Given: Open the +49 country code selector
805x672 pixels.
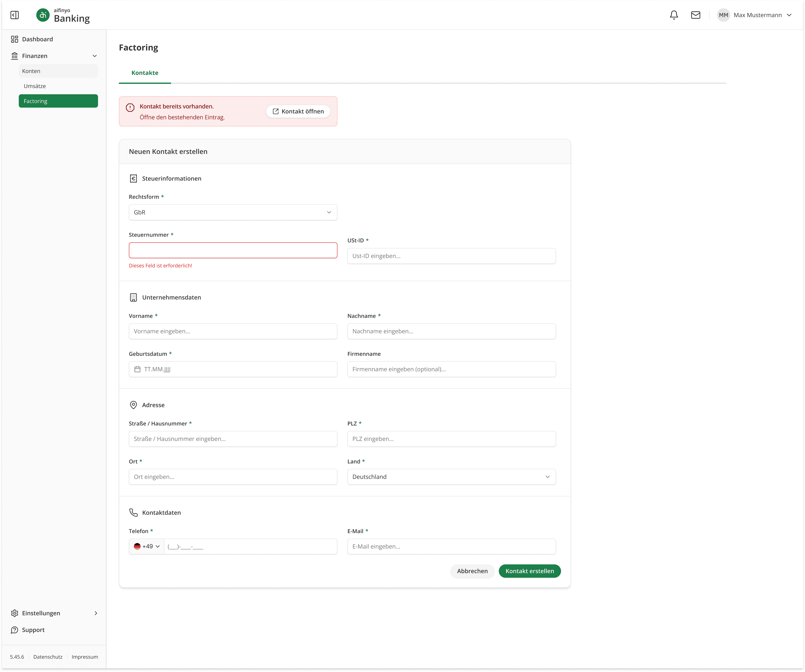Looking at the screenshot, I should (x=147, y=546).
